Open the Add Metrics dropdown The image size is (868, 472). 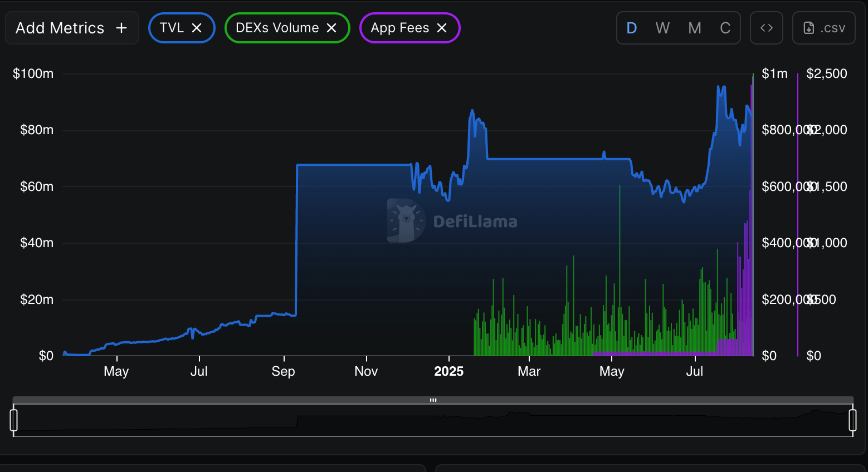[x=60, y=28]
